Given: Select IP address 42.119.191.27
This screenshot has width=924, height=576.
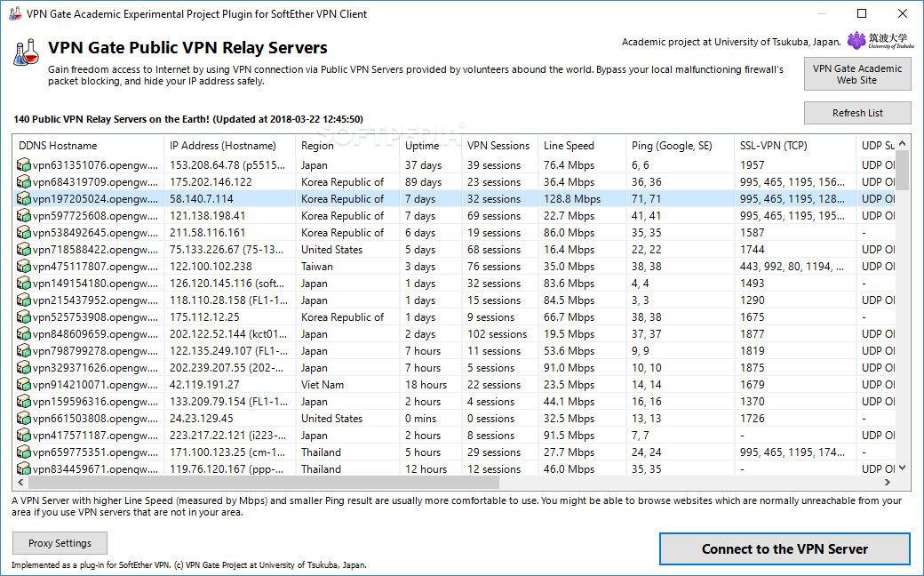Looking at the screenshot, I should point(204,385).
